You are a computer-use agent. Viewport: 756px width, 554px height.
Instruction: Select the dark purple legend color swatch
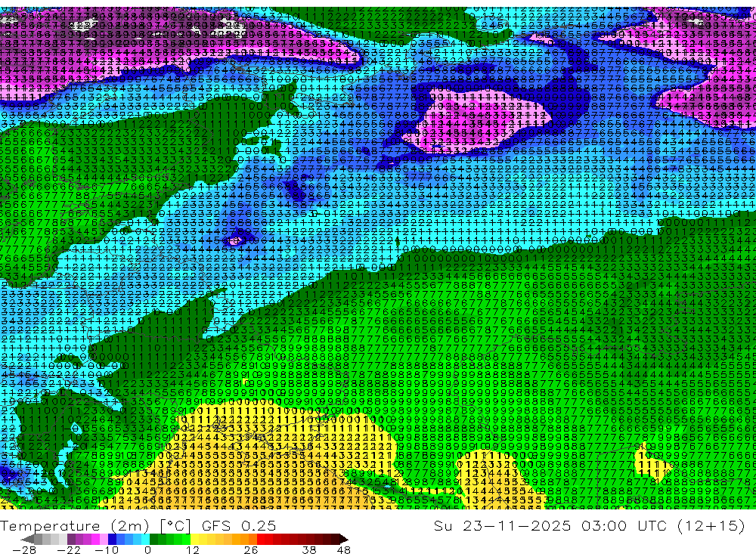(x=71, y=539)
